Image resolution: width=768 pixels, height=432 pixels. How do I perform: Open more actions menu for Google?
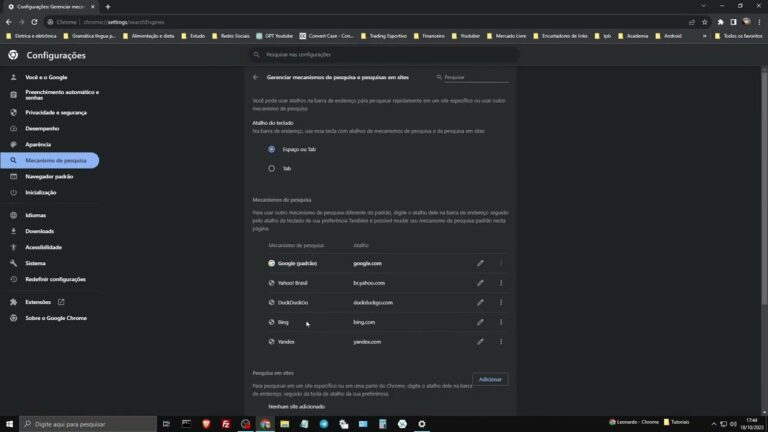click(501, 264)
